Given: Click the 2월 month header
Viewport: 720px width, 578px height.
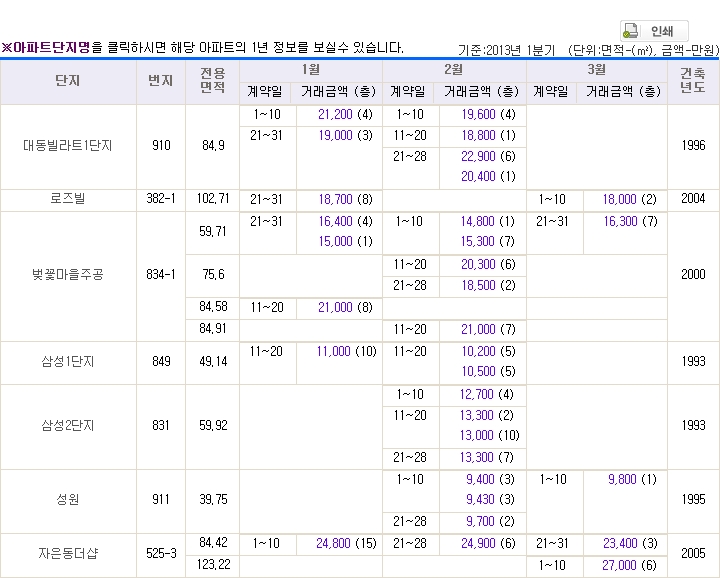Looking at the screenshot, I should coord(454,70).
